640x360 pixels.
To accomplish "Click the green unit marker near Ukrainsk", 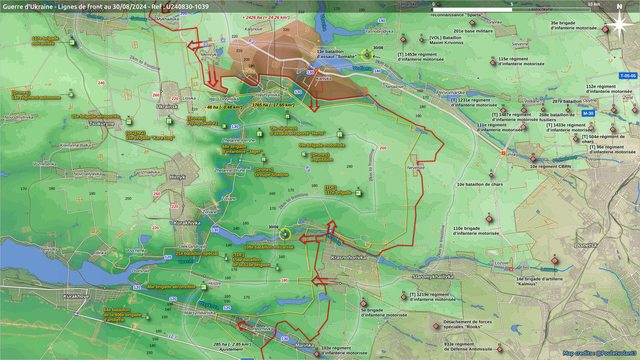I will (169, 121).
